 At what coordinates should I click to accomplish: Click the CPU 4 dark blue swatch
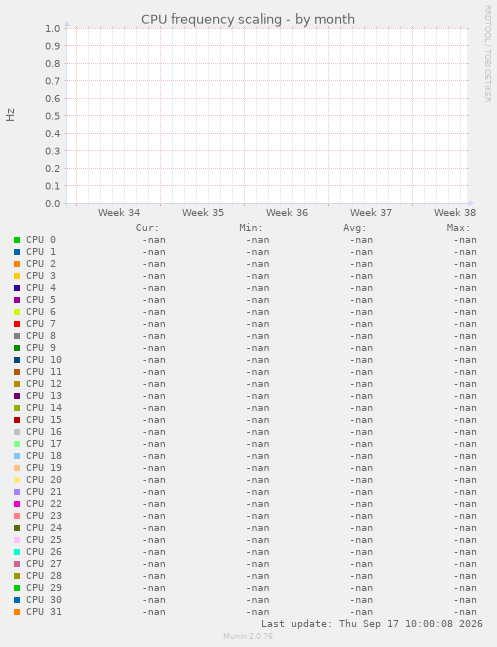[x=17, y=288]
